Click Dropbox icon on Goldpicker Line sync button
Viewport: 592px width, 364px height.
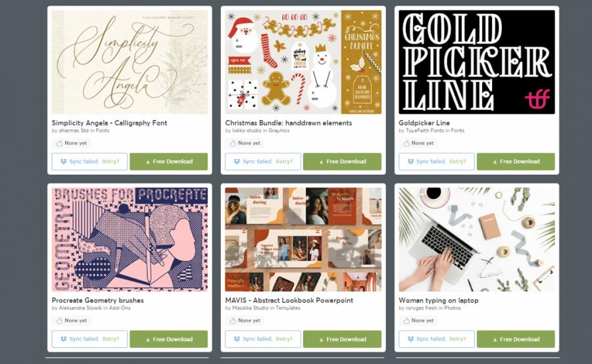[410, 162]
